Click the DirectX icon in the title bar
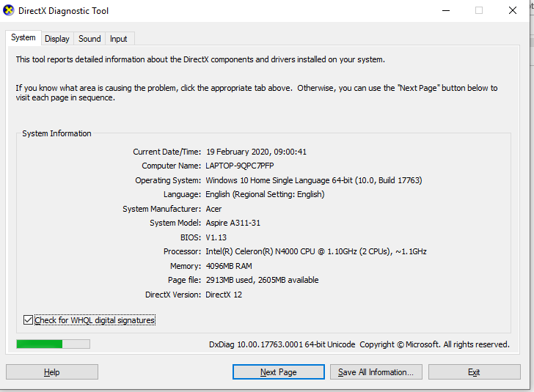The image size is (534, 392). 8,10
